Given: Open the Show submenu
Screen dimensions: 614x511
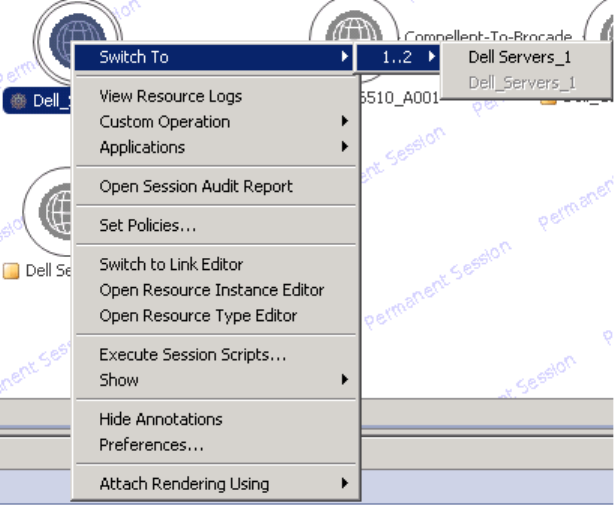Looking at the screenshot, I should [213, 380].
